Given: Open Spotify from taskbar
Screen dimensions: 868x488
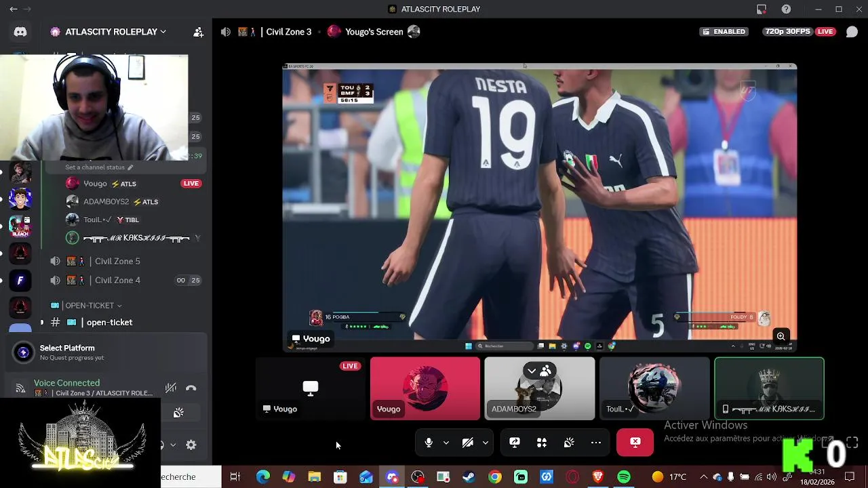Looking at the screenshot, I should coord(624,477).
